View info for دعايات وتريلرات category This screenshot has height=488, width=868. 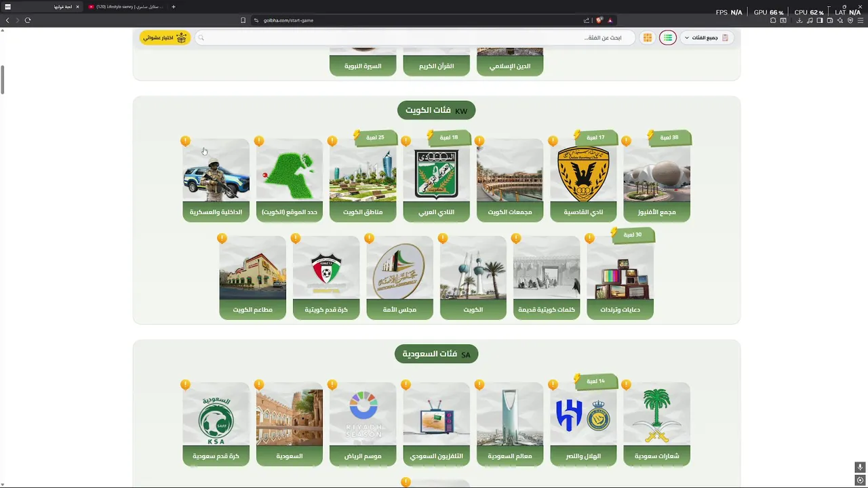(589, 239)
